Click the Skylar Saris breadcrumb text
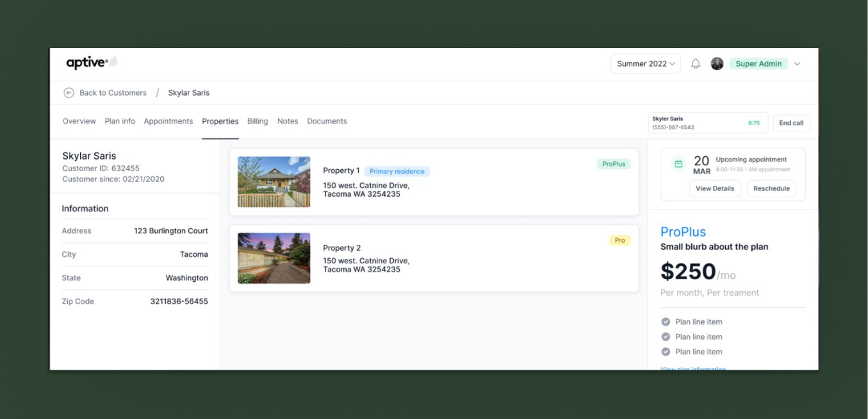 click(188, 93)
